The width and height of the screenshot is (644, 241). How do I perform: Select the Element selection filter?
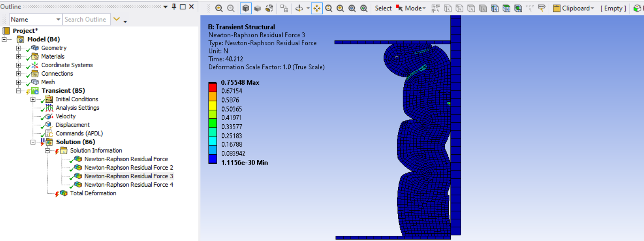[518, 8]
